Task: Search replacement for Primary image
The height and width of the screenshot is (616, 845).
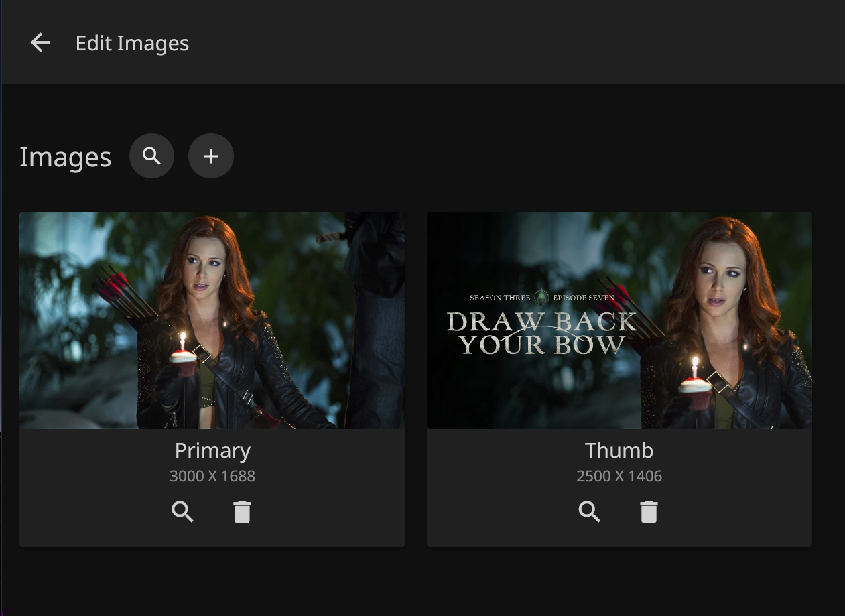Action: click(182, 512)
